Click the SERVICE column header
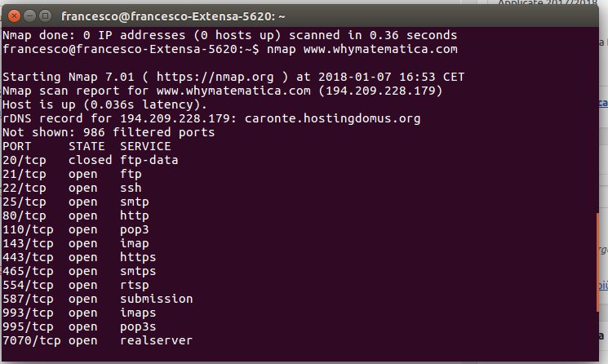 145,146
